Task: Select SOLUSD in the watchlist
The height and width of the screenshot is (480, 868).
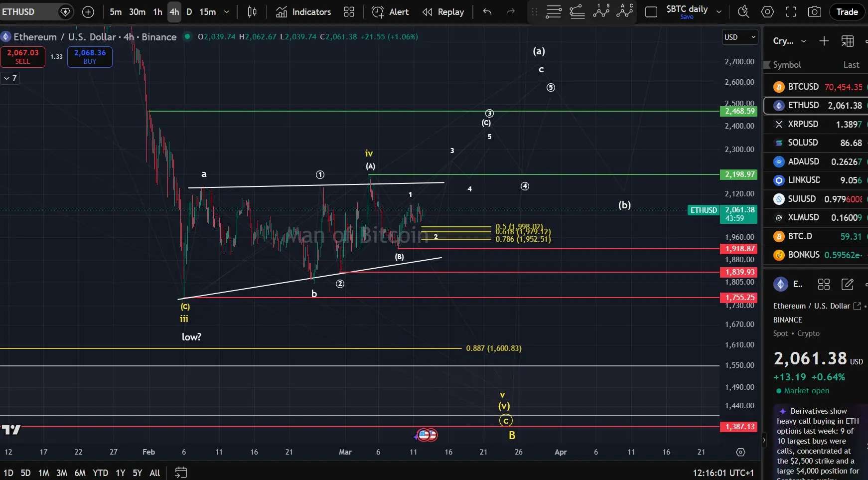Action: (x=816, y=143)
